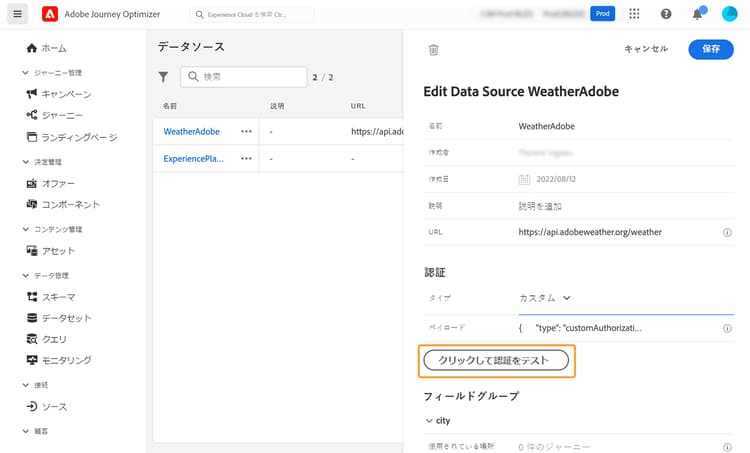Screen dimensions: 750x453
Task: Open the user profile avatar
Action: (729, 14)
